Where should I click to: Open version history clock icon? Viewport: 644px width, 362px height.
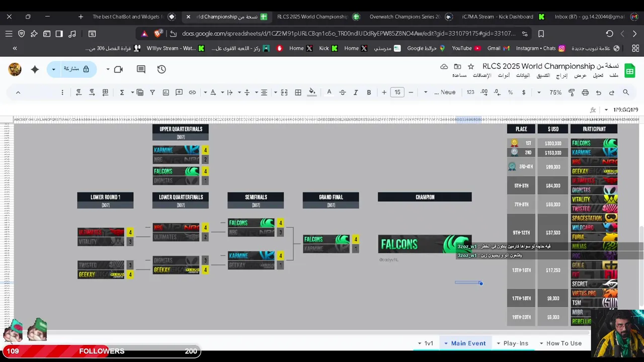pos(162,69)
